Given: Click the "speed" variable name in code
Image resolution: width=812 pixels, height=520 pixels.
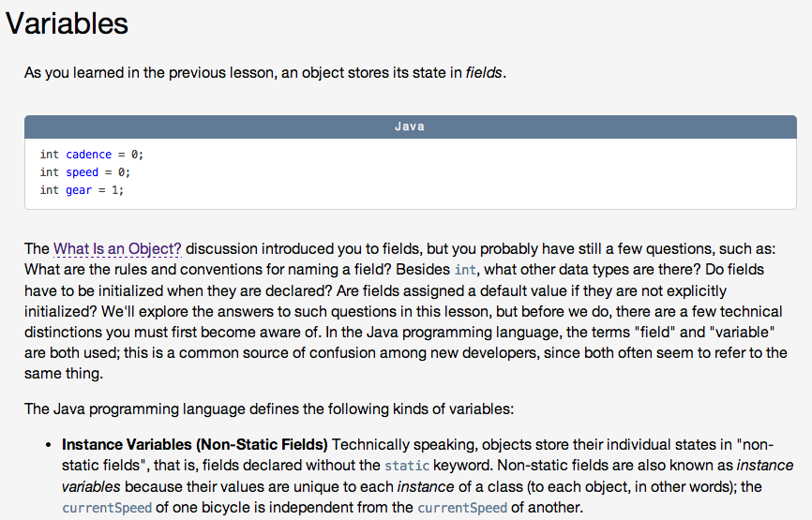Looking at the screenshot, I should tap(82, 172).
